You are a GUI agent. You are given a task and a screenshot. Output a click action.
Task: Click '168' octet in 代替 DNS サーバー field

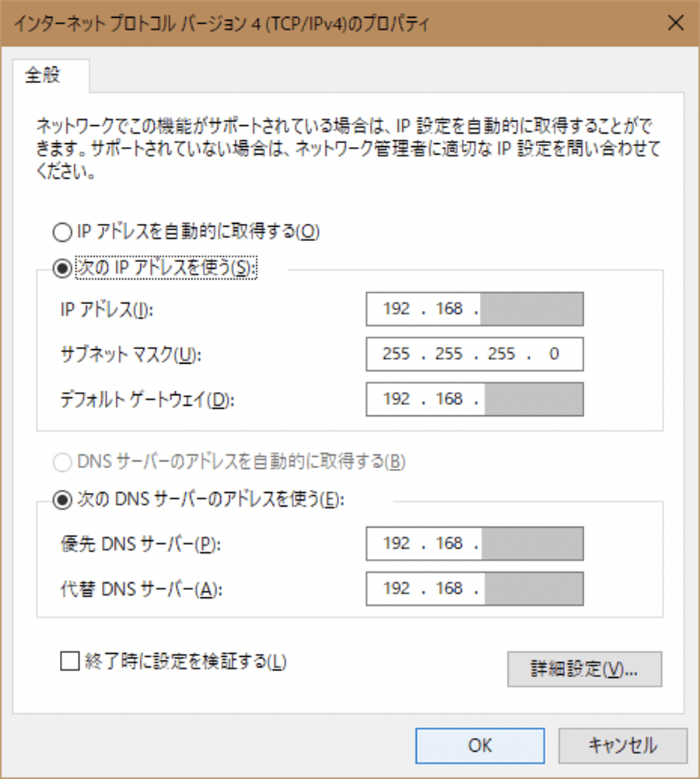tap(450, 589)
